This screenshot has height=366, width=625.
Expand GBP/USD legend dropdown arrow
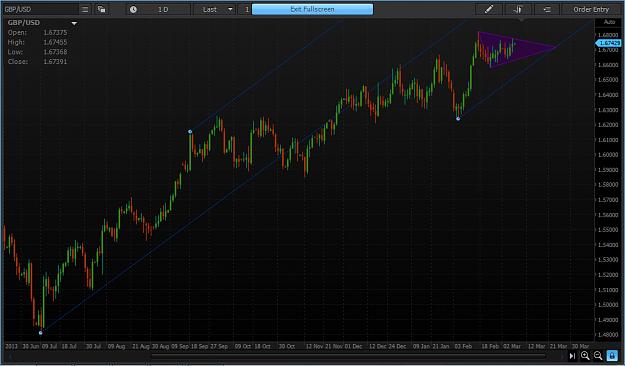click(x=74, y=24)
